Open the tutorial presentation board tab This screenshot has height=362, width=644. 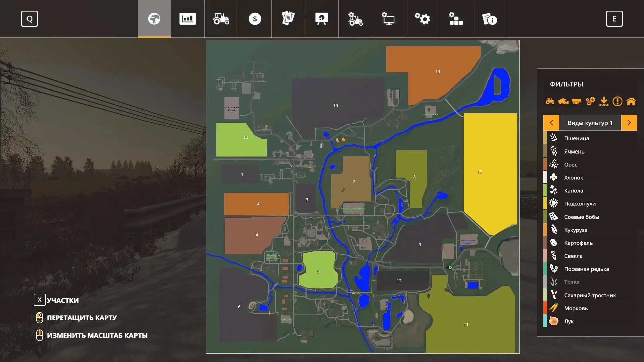(x=322, y=19)
